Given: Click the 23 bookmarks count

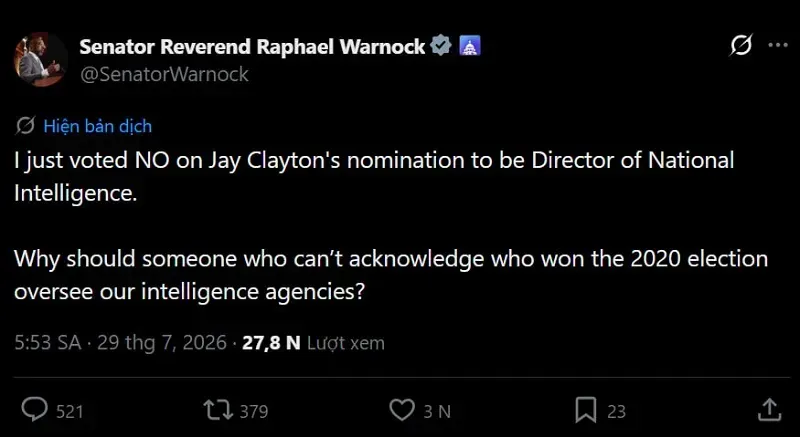Looking at the screenshot, I should [616, 412].
